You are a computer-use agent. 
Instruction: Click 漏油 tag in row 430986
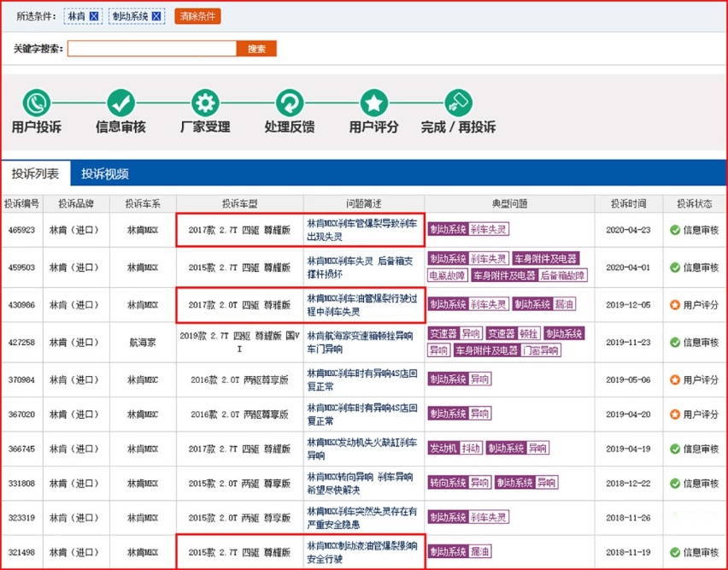pos(564,304)
